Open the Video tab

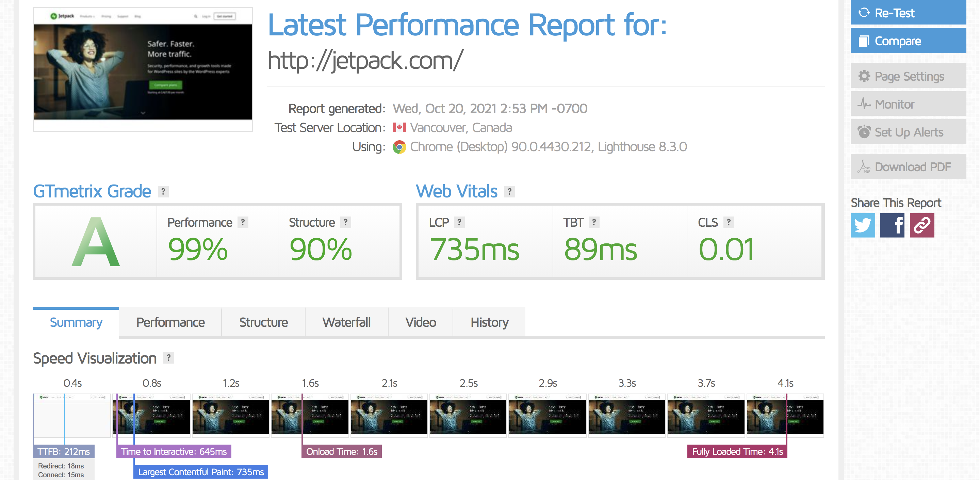[x=420, y=322]
